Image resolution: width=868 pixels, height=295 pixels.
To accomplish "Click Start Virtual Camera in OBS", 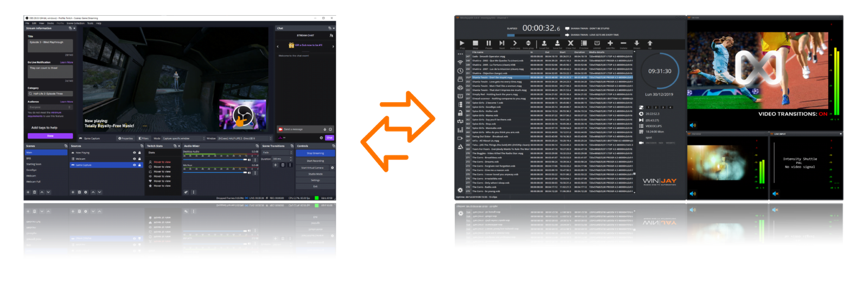I will (x=312, y=168).
